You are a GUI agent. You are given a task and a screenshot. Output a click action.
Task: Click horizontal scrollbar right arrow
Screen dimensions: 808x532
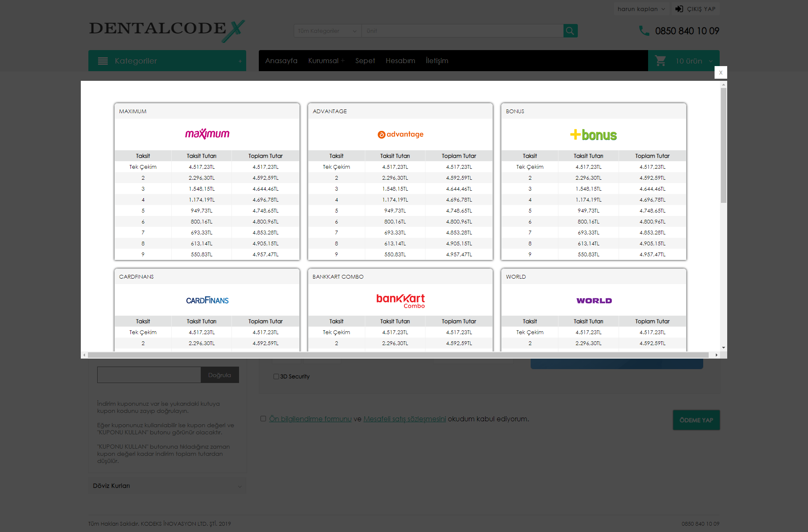[716, 355]
